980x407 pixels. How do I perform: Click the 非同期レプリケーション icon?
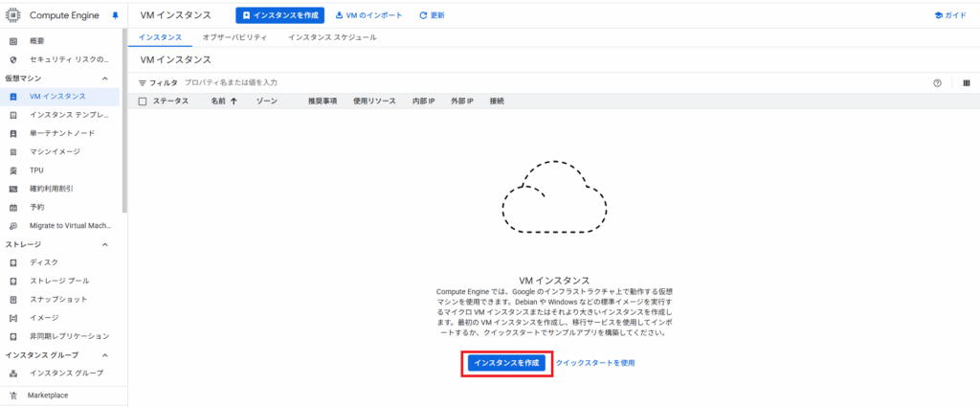13,336
